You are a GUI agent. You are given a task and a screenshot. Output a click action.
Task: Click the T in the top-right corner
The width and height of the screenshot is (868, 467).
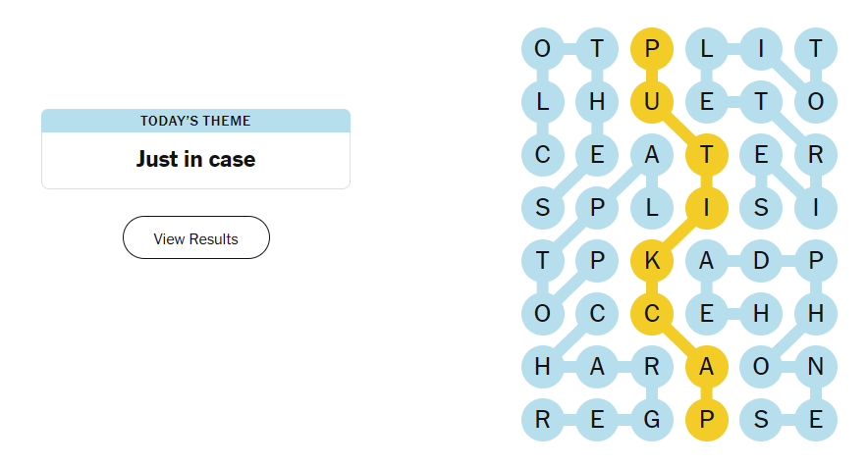[x=815, y=46]
